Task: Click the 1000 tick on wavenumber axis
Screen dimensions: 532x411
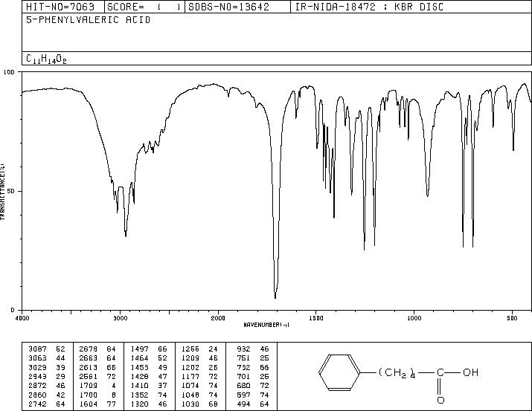Action: pyautogui.click(x=414, y=318)
